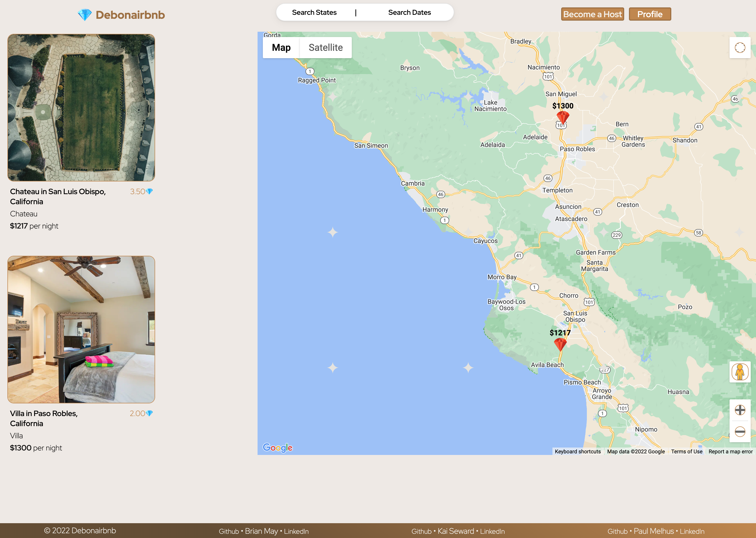The width and height of the screenshot is (756, 538).
Task: Open Kai Seward's Github link
Action: 421,531
